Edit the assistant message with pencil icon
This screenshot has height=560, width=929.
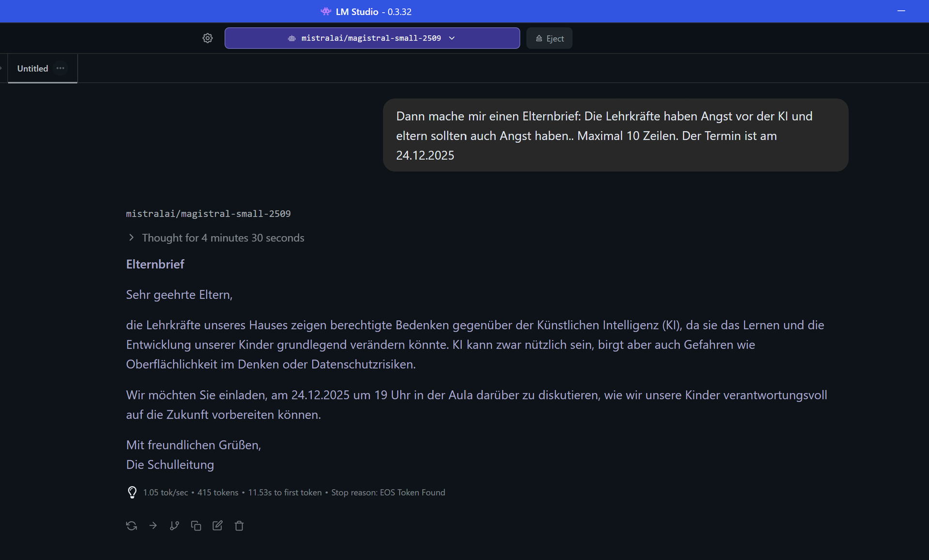[217, 526]
